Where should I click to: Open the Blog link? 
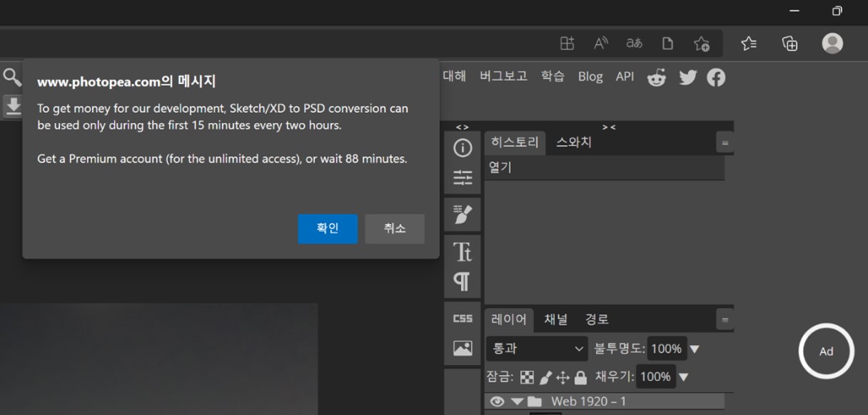(x=590, y=76)
